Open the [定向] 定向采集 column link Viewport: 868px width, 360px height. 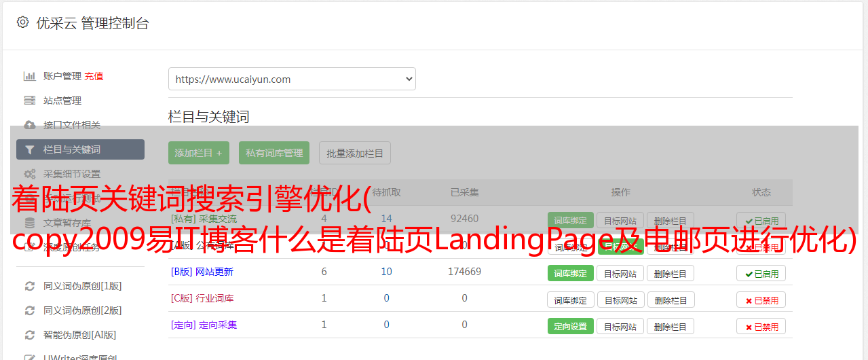[x=204, y=325]
